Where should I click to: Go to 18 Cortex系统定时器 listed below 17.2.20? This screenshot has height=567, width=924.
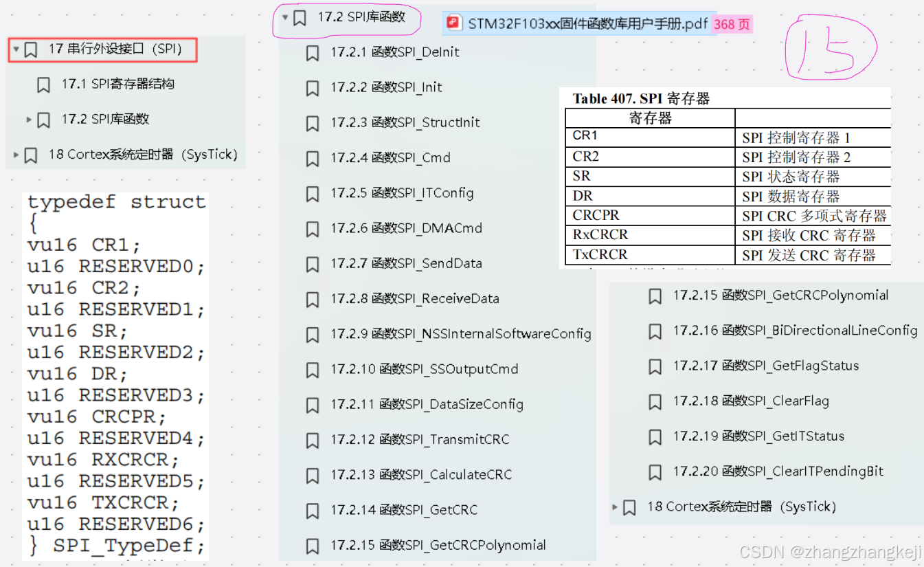741,507
